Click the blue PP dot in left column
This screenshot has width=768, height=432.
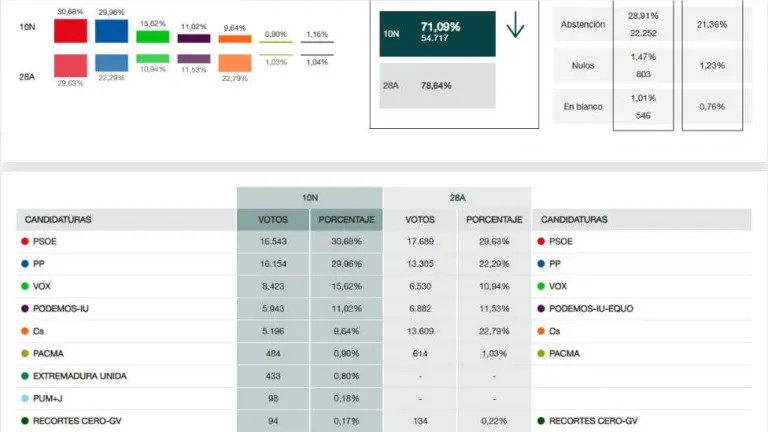click(x=24, y=264)
